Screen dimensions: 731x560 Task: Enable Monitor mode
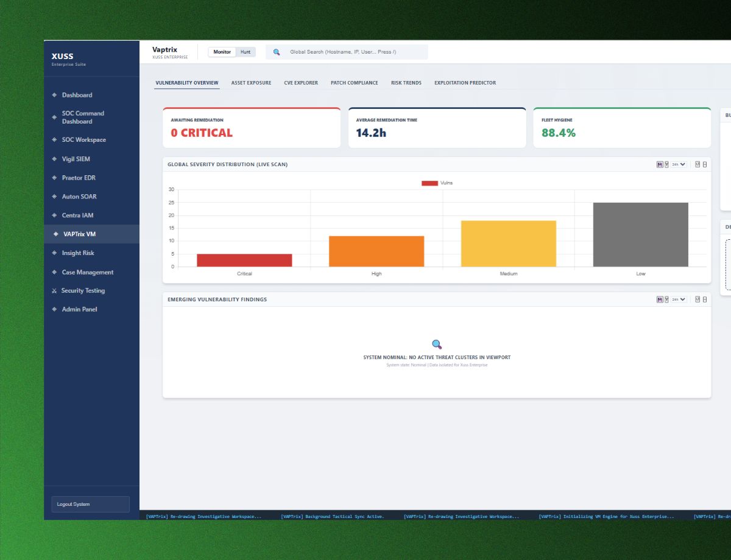click(x=222, y=52)
